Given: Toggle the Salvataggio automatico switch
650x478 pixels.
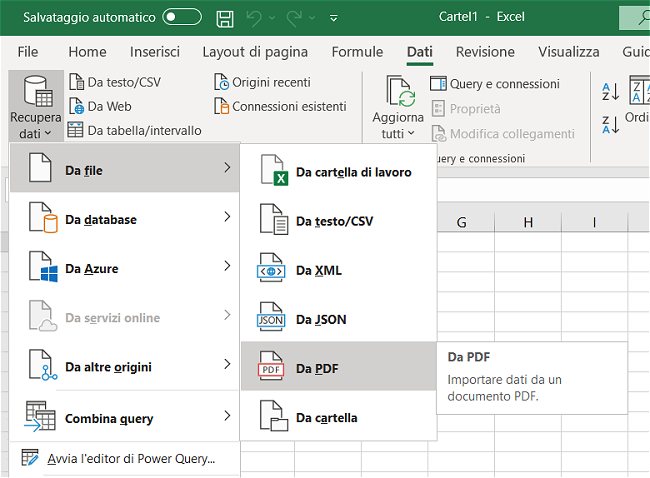Looking at the screenshot, I should click(182, 17).
